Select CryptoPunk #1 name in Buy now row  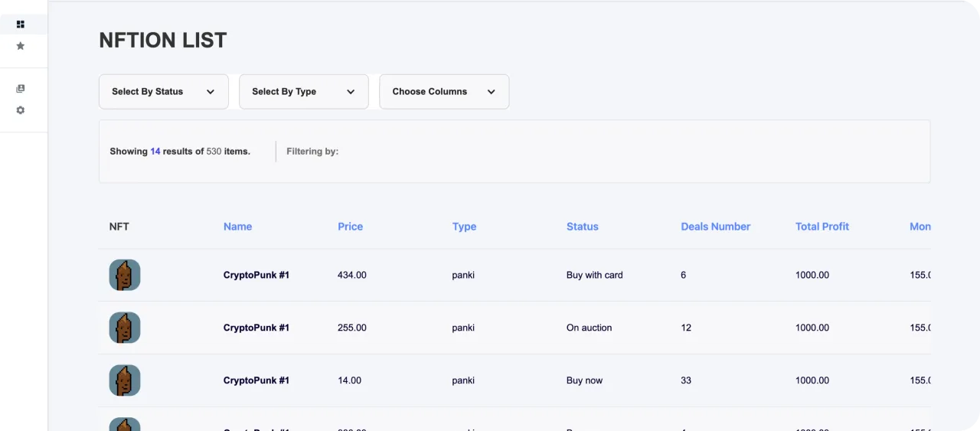pos(256,380)
